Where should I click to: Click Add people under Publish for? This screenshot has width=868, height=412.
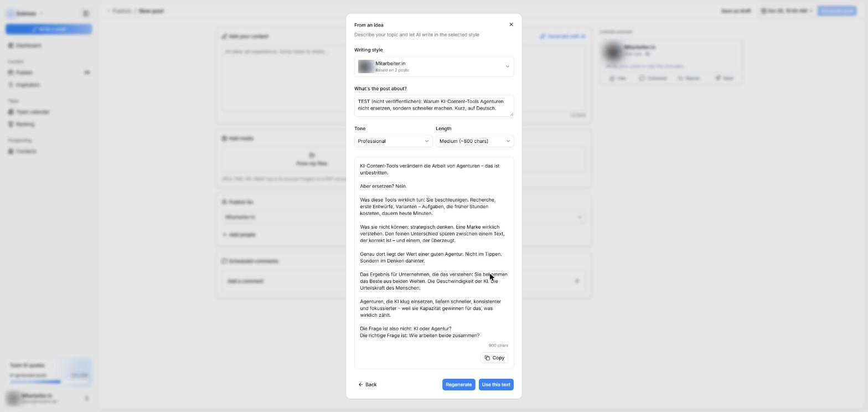(239, 235)
